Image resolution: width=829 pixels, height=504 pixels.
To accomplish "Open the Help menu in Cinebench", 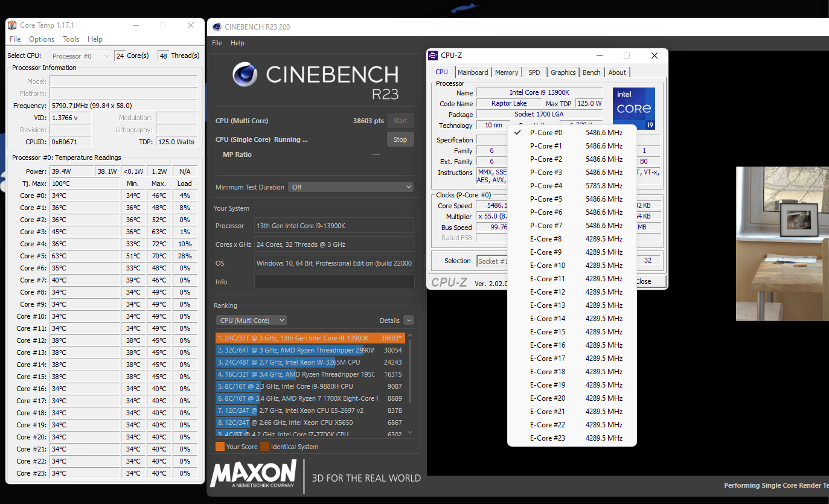I will [237, 43].
